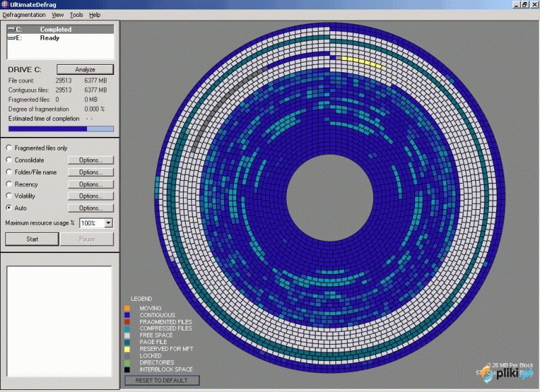This screenshot has width=540, height=392.
Task: Click the File count value 29513
Action: 63,80
